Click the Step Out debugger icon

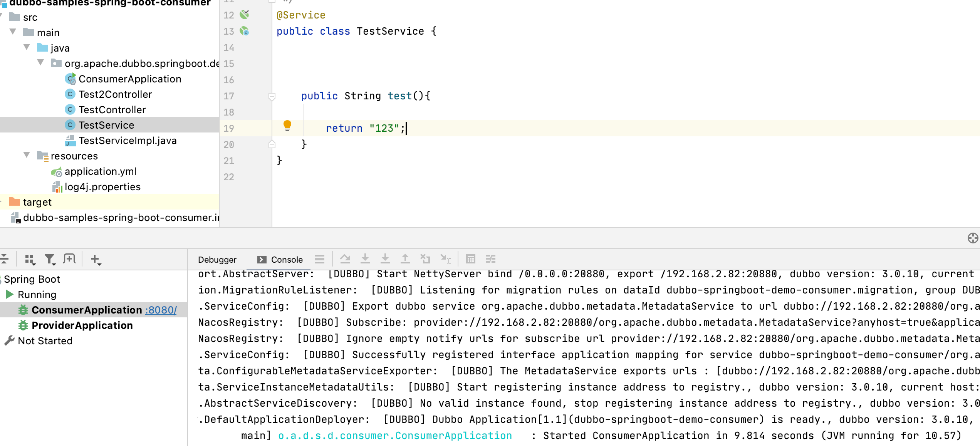(405, 259)
